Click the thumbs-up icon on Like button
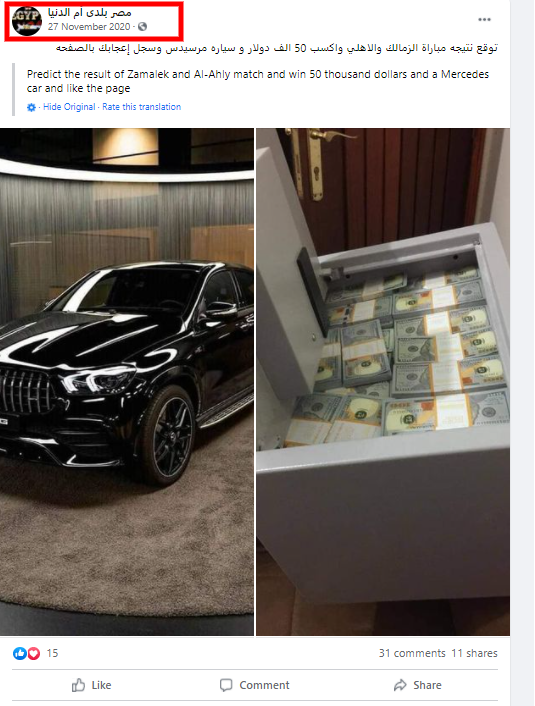The height and width of the screenshot is (706, 535). pos(78,685)
